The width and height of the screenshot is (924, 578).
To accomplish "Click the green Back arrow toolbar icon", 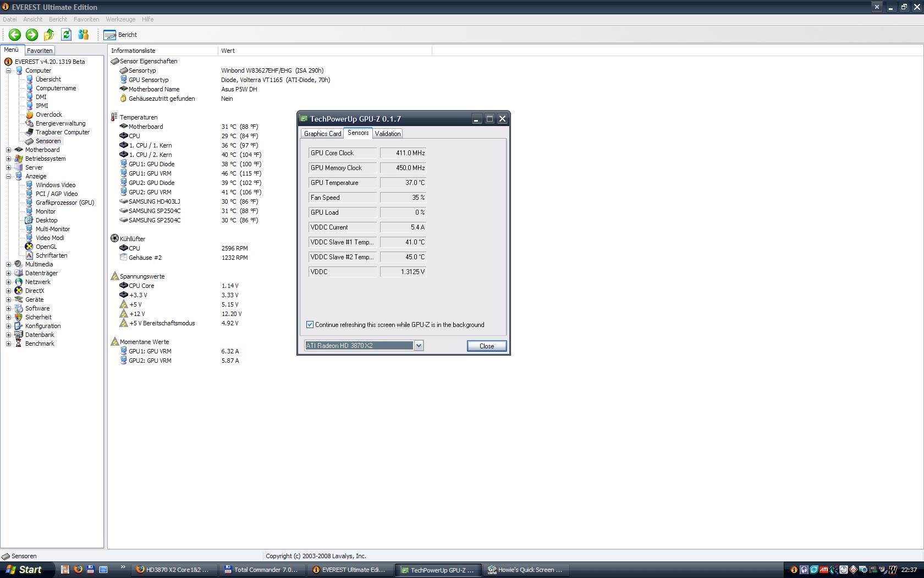I will [15, 35].
